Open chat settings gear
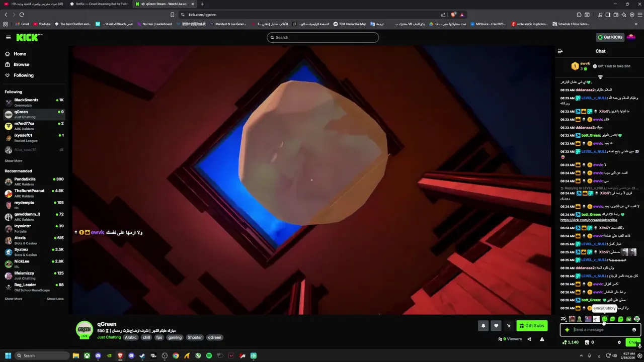The height and width of the screenshot is (362, 644). [x=619, y=342]
